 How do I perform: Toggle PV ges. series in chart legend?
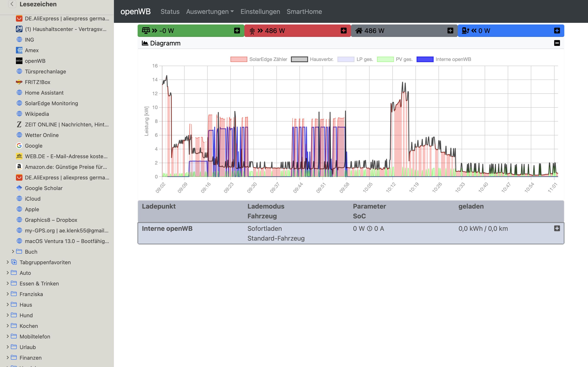tap(395, 60)
